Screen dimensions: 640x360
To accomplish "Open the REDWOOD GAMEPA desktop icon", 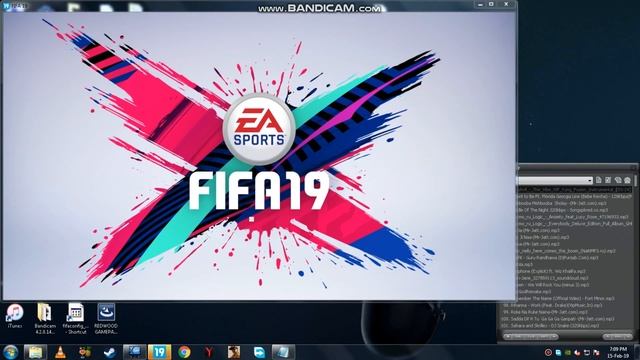I will pos(106,319).
